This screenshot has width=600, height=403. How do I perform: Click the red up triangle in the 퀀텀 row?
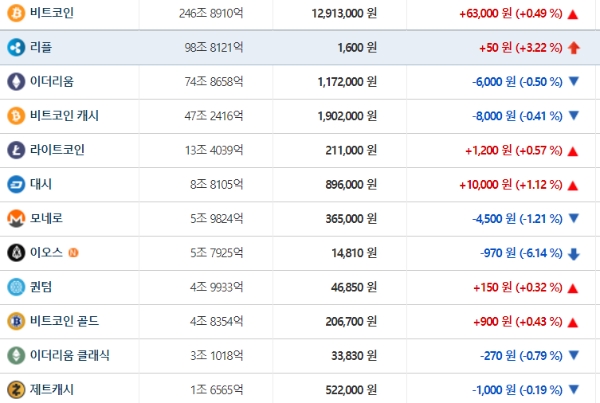pyautogui.click(x=573, y=289)
